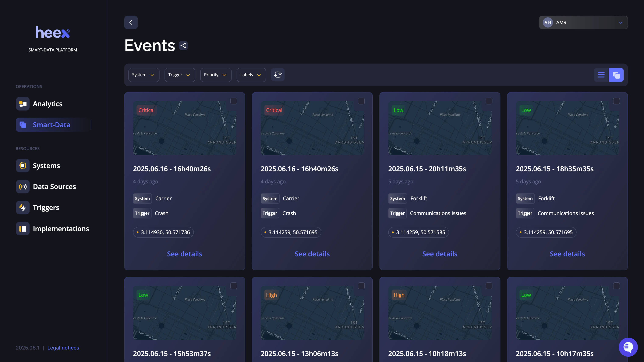The height and width of the screenshot is (362, 644).
Task: Go to Analytics in sidebar
Action: [47, 104]
